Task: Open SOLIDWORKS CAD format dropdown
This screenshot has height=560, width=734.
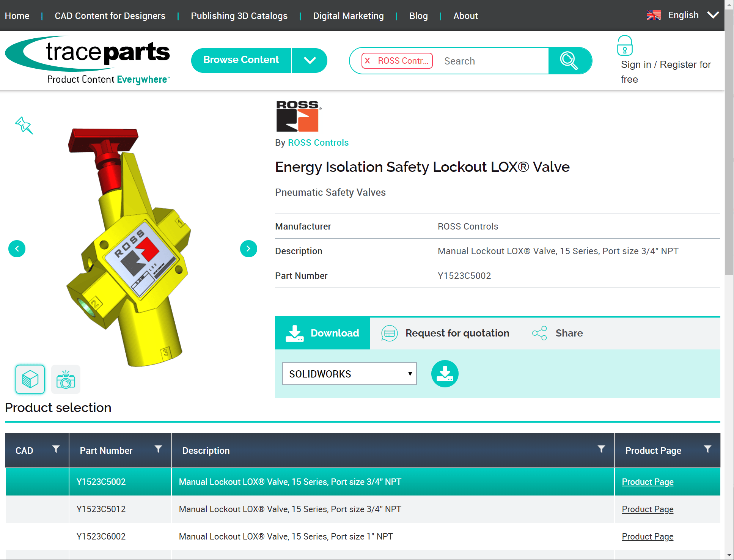Action: (x=349, y=374)
